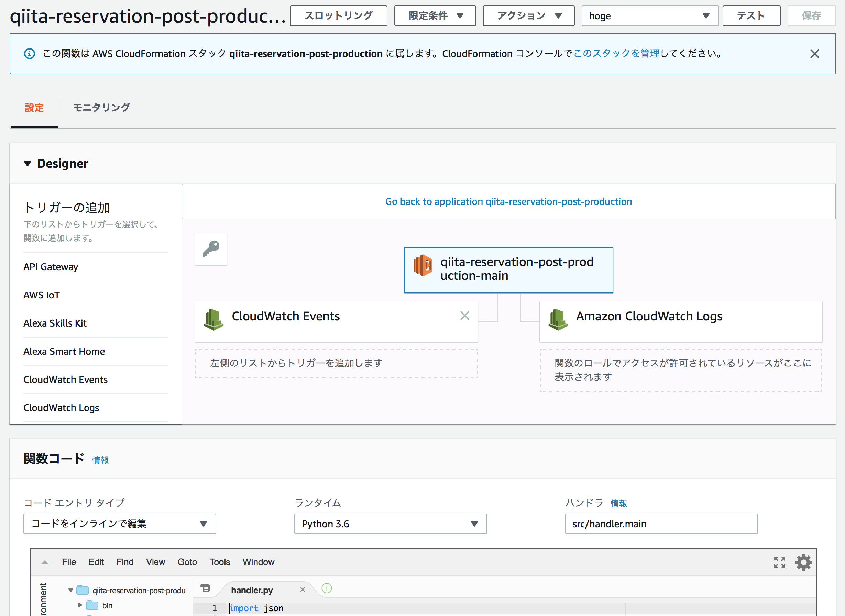Open the コード エントリ タイプ dropdown
The image size is (845, 616).
click(x=120, y=524)
